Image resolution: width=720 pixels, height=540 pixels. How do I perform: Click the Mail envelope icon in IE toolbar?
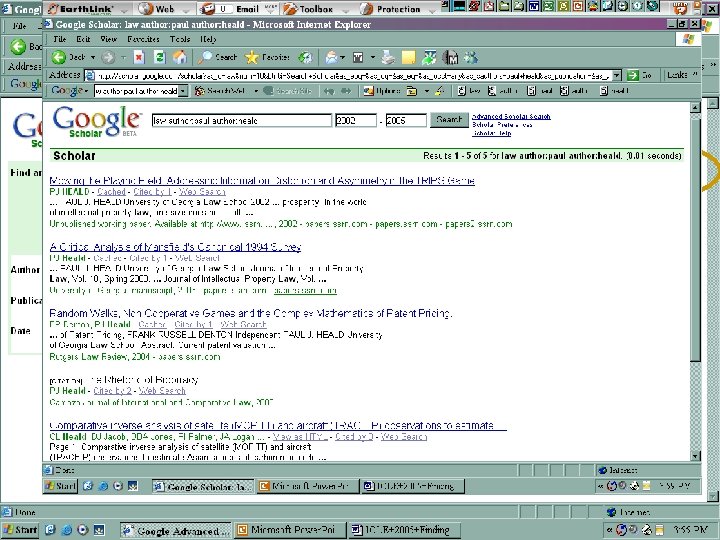coord(331,57)
